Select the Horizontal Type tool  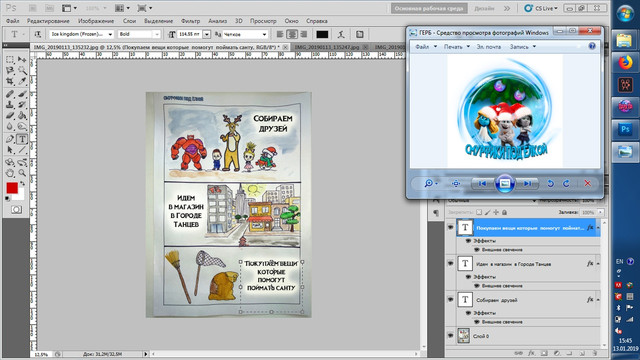[x=22, y=139]
